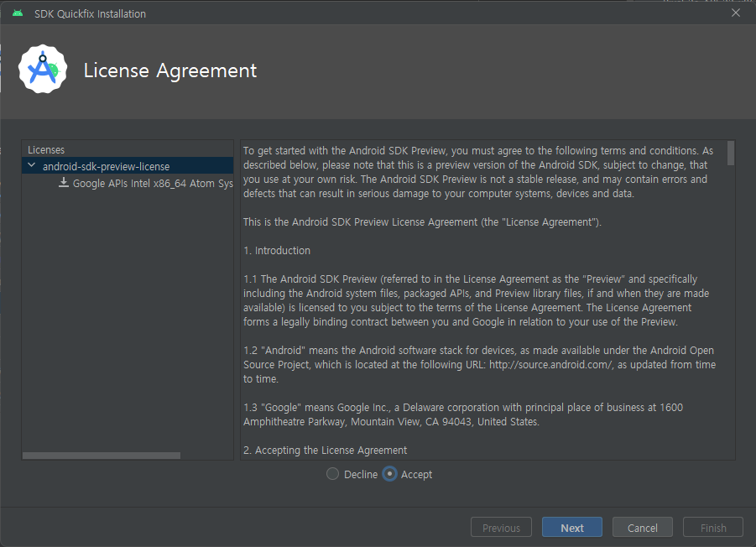The image size is (756, 547).
Task: Select the Decline radio button
Action: tap(332, 474)
